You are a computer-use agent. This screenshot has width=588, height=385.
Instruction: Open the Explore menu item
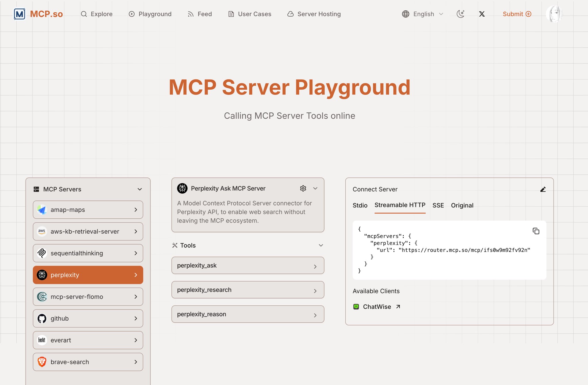pos(96,14)
